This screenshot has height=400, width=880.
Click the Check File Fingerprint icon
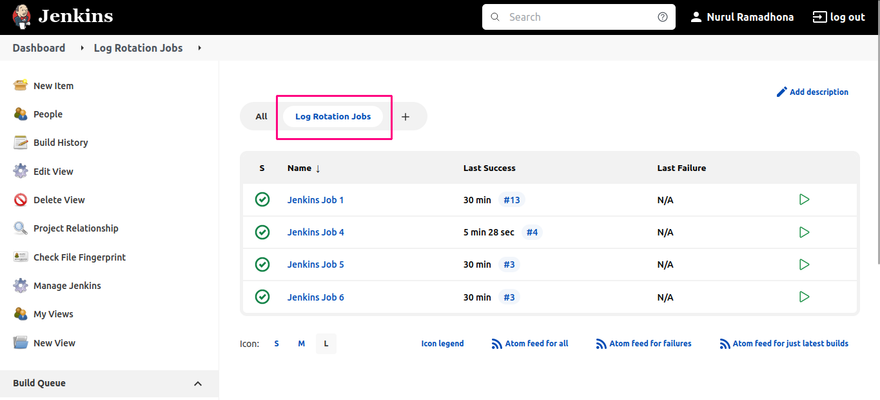20,257
